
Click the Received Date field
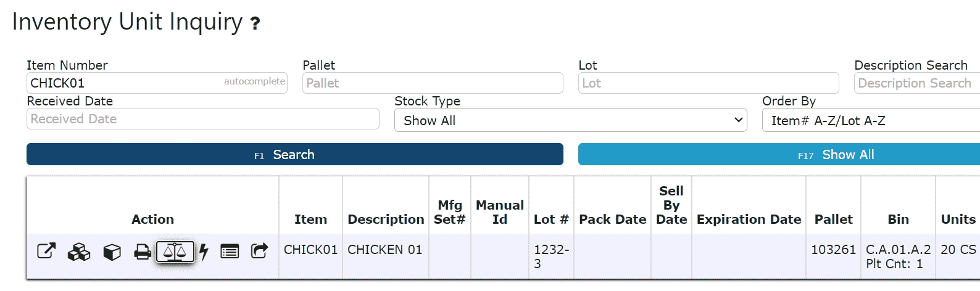(203, 118)
